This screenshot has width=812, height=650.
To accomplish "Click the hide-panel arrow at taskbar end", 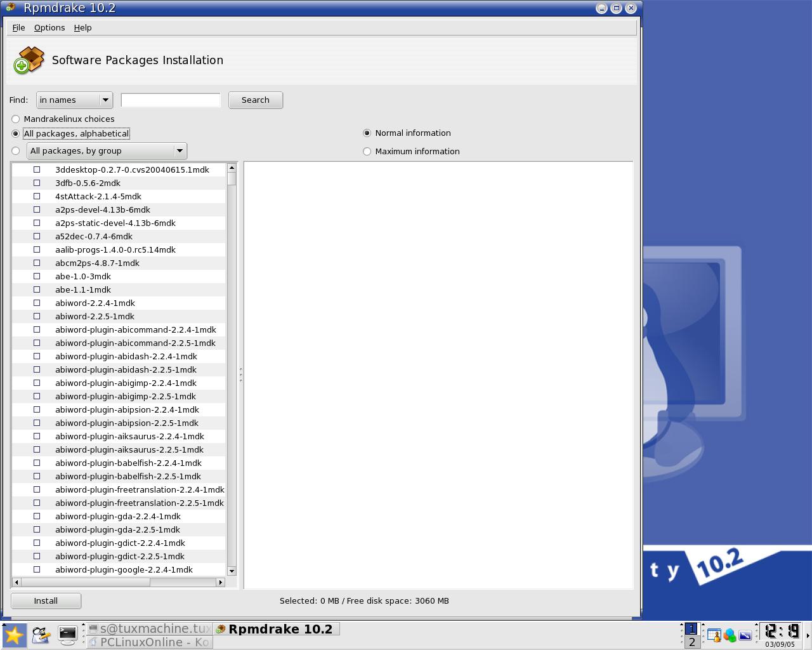I will pos(808,635).
